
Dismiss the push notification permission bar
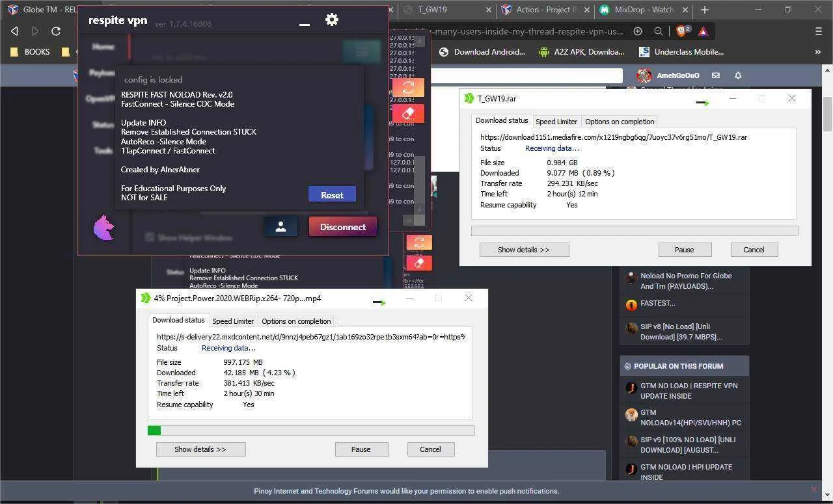point(813,489)
